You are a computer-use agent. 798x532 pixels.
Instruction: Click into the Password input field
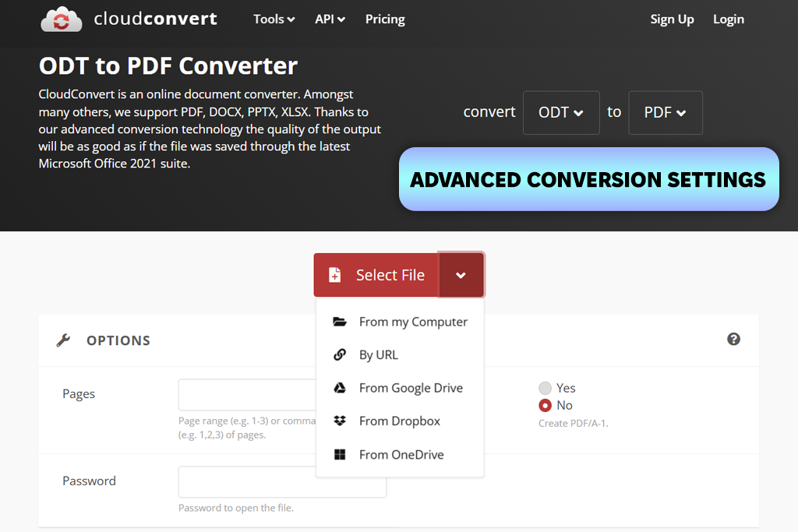tap(282, 481)
